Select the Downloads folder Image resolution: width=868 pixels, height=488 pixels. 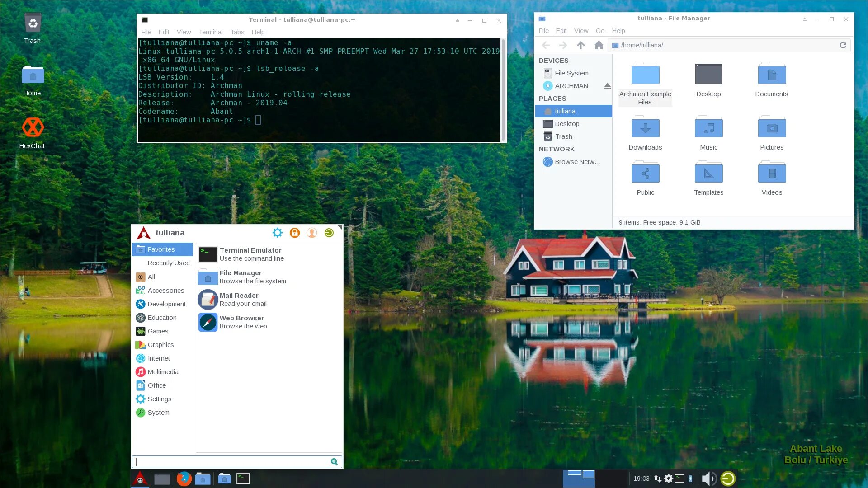tap(645, 134)
